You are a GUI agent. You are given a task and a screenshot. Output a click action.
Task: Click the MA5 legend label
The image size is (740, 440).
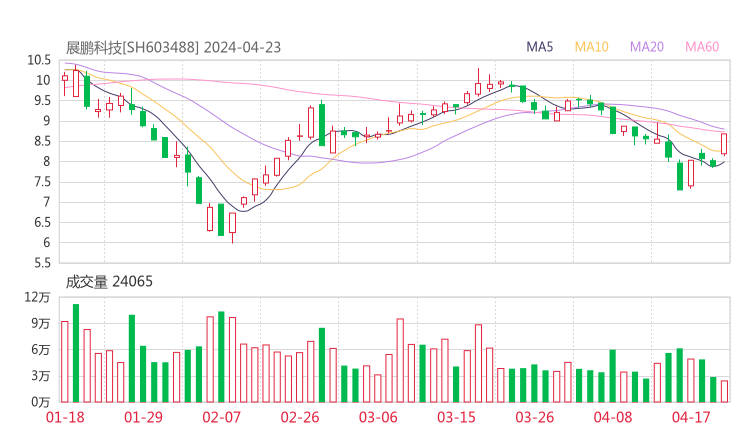[x=539, y=47]
